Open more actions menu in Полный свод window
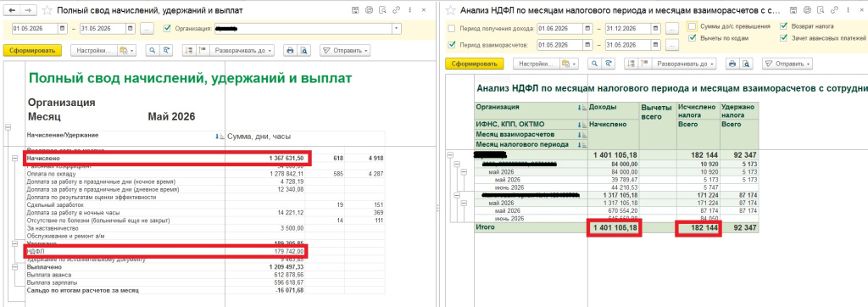The height and width of the screenshot is (307, 868). pyautogui.click(x=410, y=10)
